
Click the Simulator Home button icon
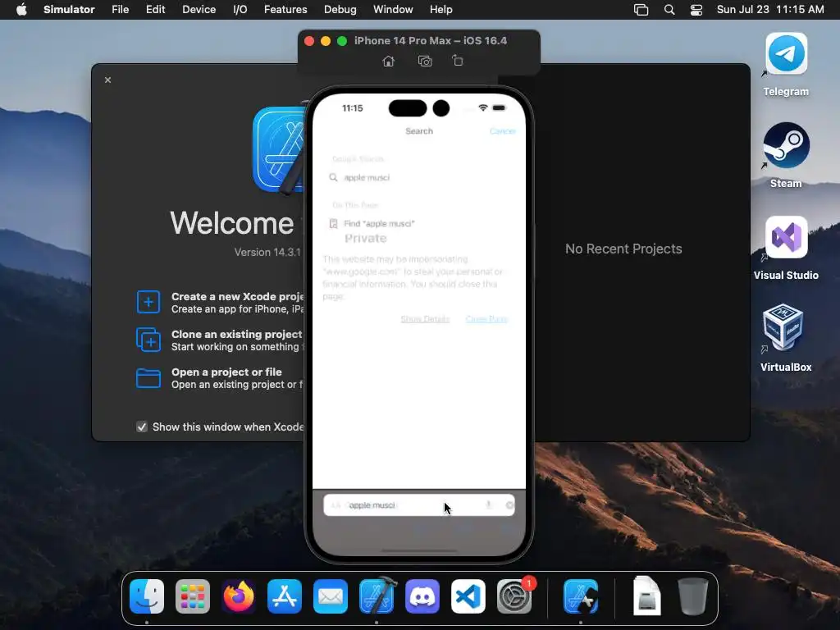[388, 61]
